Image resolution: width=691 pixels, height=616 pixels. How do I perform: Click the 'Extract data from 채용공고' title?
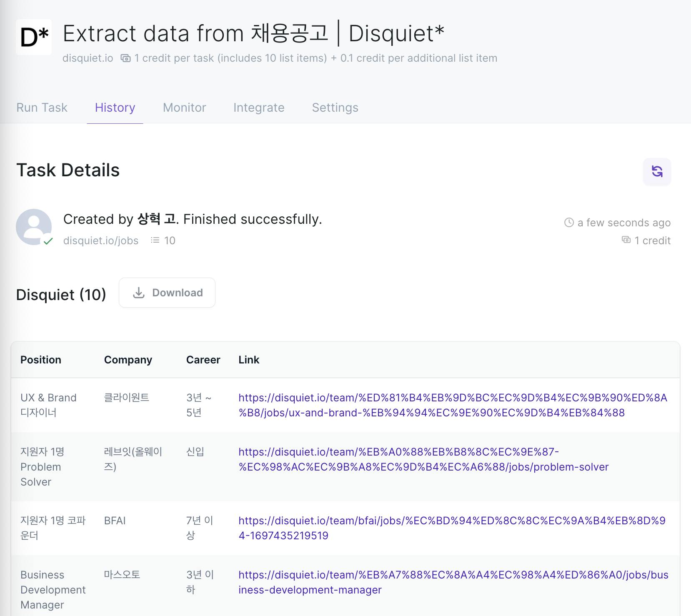click(195, 33)
